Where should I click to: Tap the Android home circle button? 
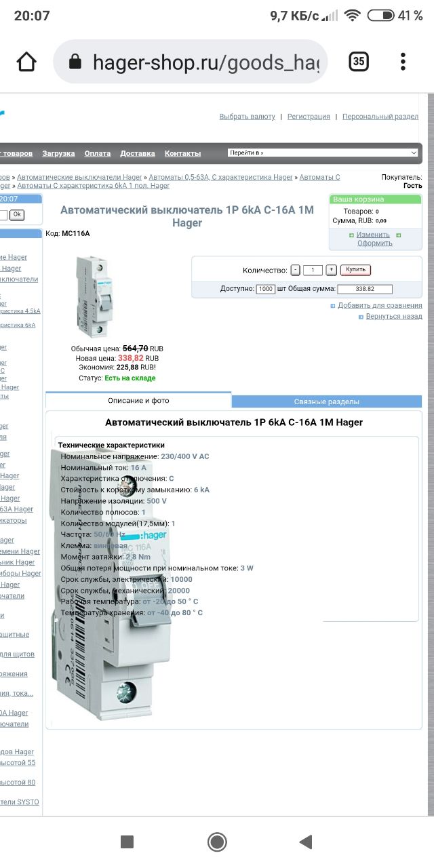pos(217,842)
